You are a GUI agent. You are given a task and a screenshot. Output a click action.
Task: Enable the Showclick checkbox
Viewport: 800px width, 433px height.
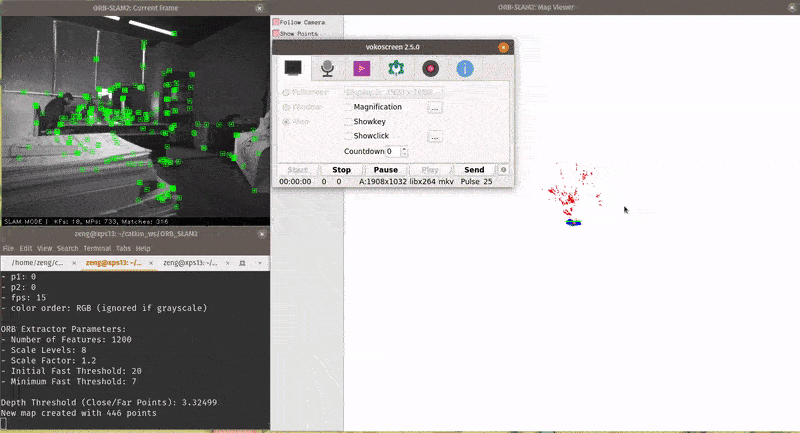(348, 136)
